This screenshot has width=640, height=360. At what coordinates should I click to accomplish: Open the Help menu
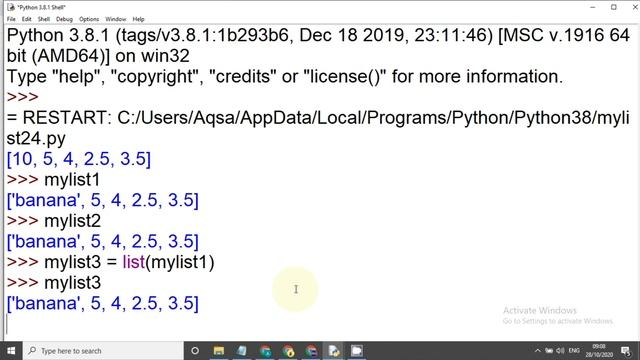(x=138, y=19)
